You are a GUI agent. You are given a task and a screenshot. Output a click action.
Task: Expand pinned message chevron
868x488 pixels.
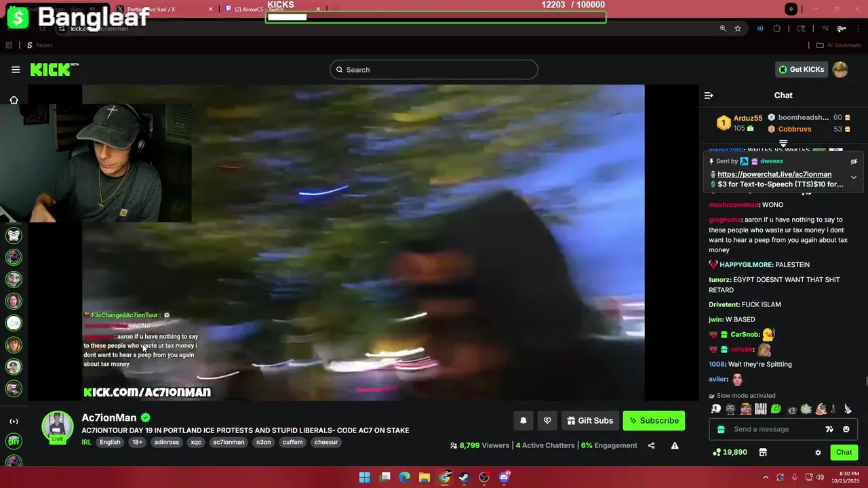point(854,177)
